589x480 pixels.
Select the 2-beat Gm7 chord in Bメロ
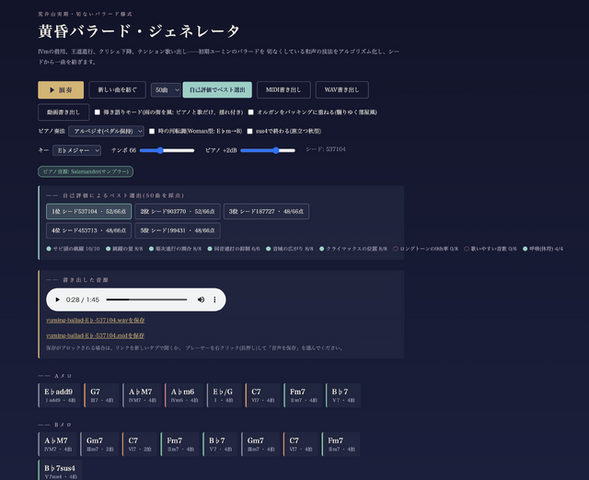pyautogui.click(x=99, y=444)
